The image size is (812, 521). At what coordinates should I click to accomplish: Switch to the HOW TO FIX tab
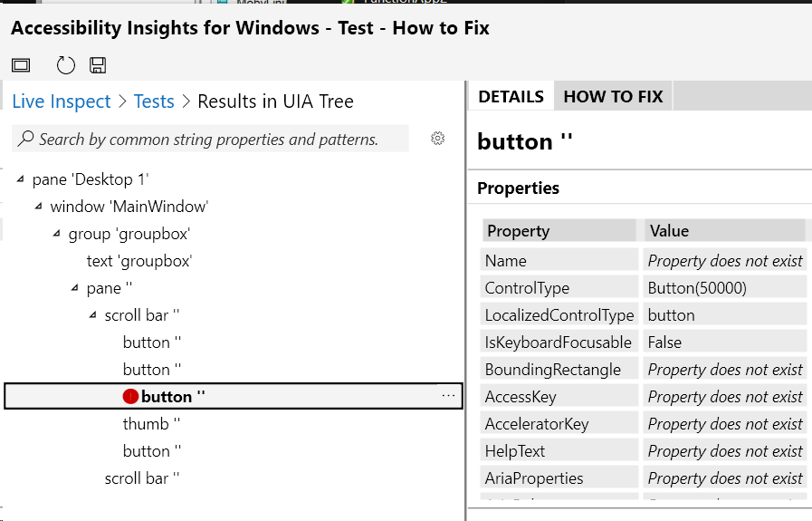point(613,96)
